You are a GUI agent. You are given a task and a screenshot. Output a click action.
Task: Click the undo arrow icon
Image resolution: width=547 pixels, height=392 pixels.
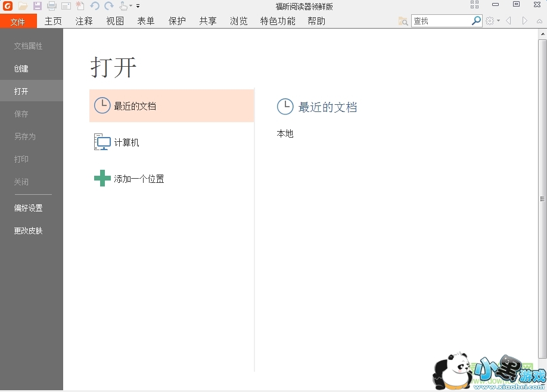pyautogui.click(x=95, y=6)
